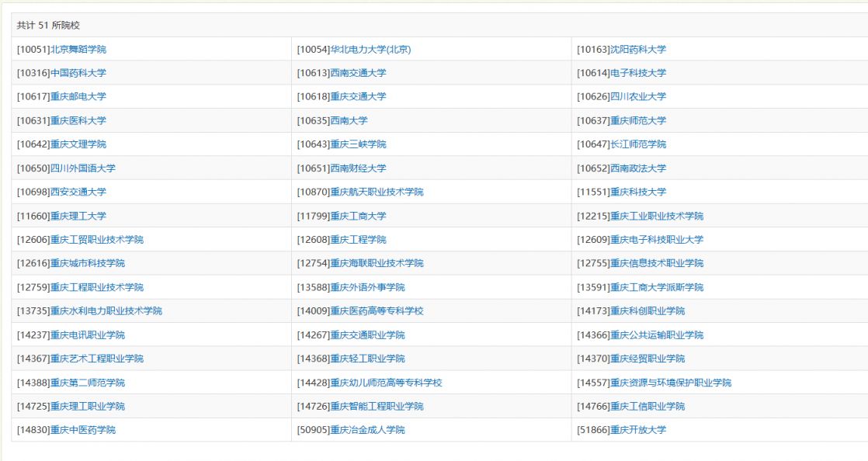Click the 西南大学 link
The height and width of the screenshot is (461, 868).
coord(349,120)
